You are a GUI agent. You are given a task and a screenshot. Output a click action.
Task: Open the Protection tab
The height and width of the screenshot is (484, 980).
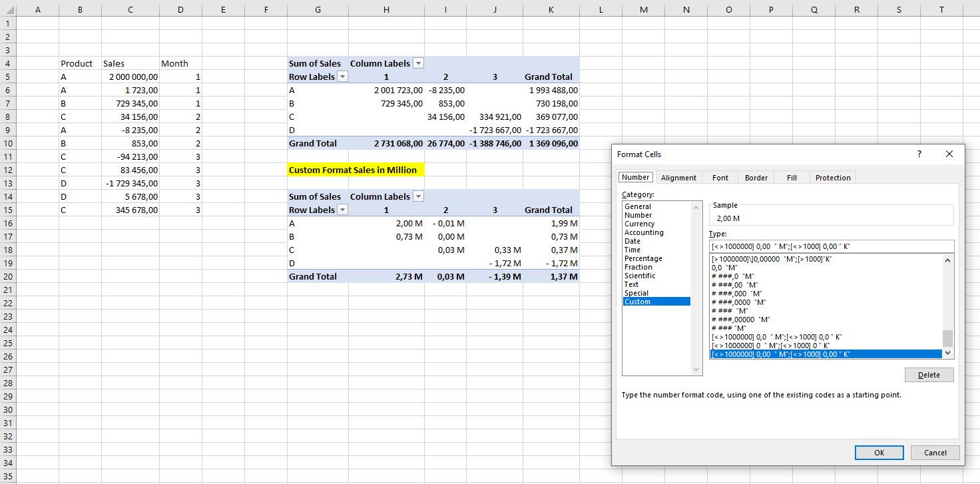pos(833,178)
